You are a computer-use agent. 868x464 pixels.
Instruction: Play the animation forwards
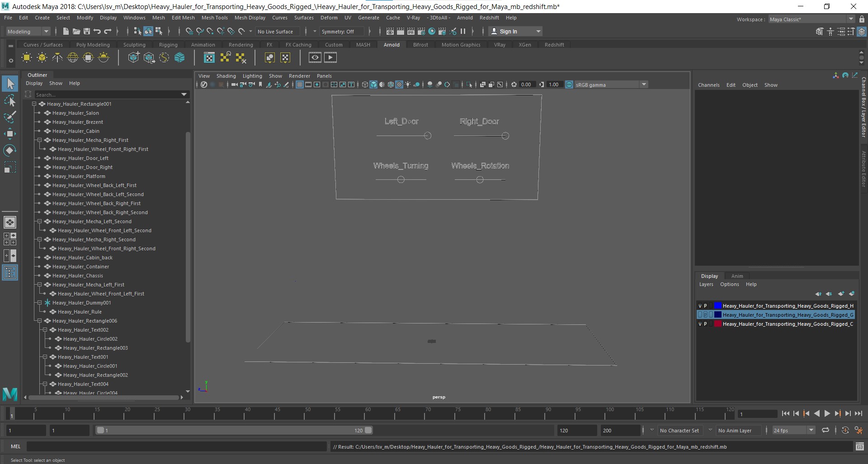827,413
